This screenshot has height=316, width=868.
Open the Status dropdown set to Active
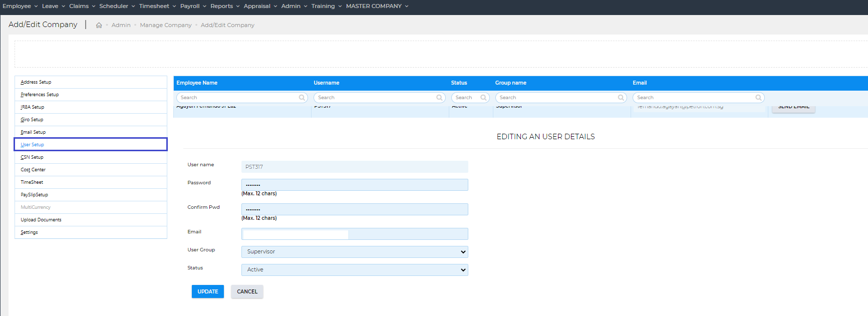355,270
